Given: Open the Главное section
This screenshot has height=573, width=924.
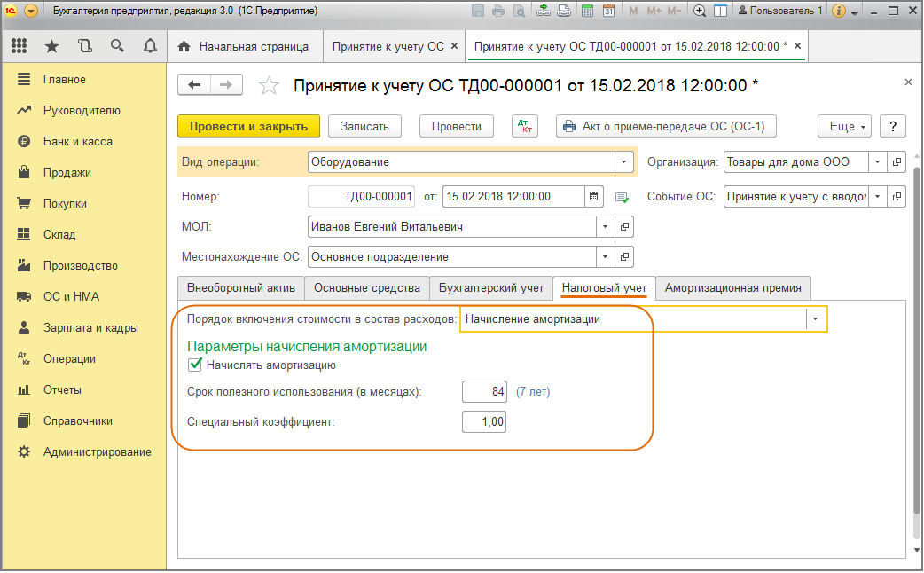Looking at the screenshot, I should (64, 79).
